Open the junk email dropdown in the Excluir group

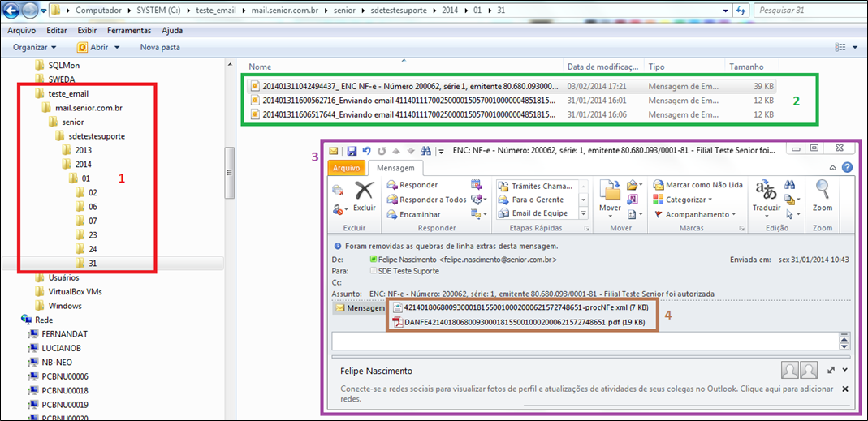pyautogui.click(x=339, y=209)
